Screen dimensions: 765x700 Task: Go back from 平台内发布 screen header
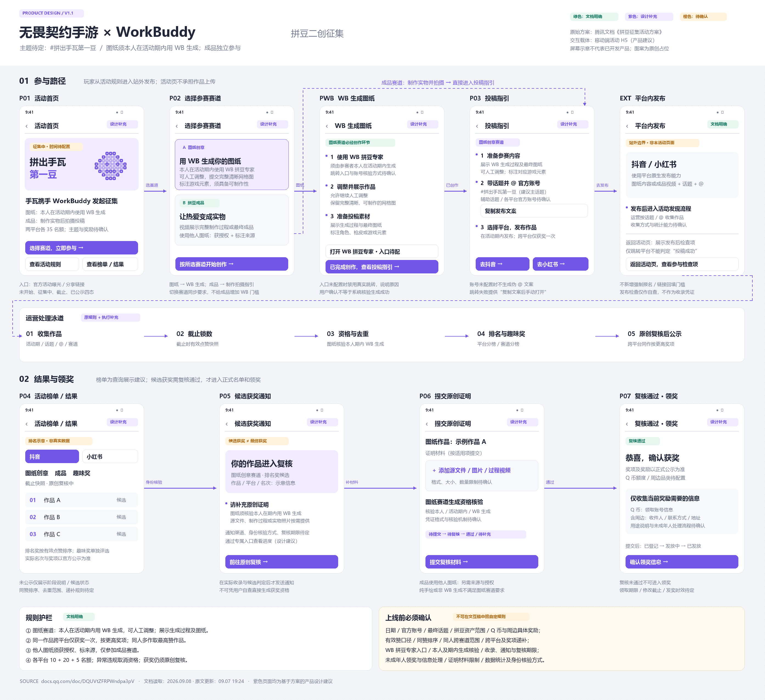click(627, 126)
